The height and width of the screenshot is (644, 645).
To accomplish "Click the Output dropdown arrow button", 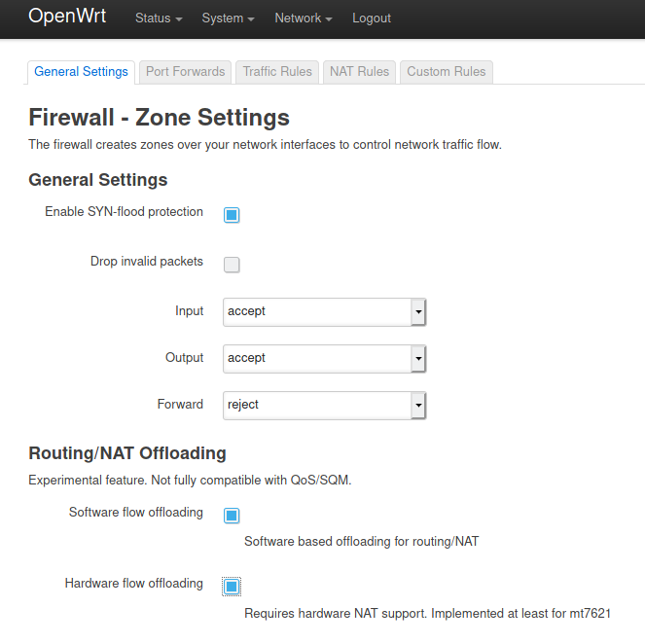I will click(x=418, y=359).
